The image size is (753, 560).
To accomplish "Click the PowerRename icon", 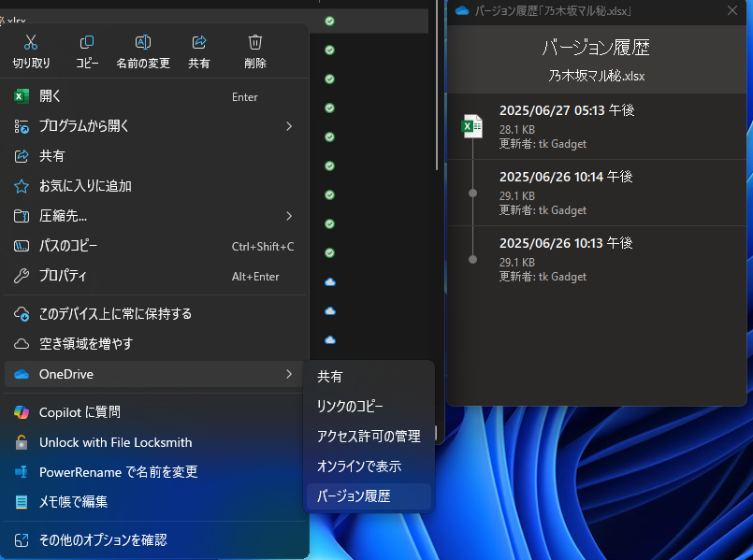I will click(22, 472).
